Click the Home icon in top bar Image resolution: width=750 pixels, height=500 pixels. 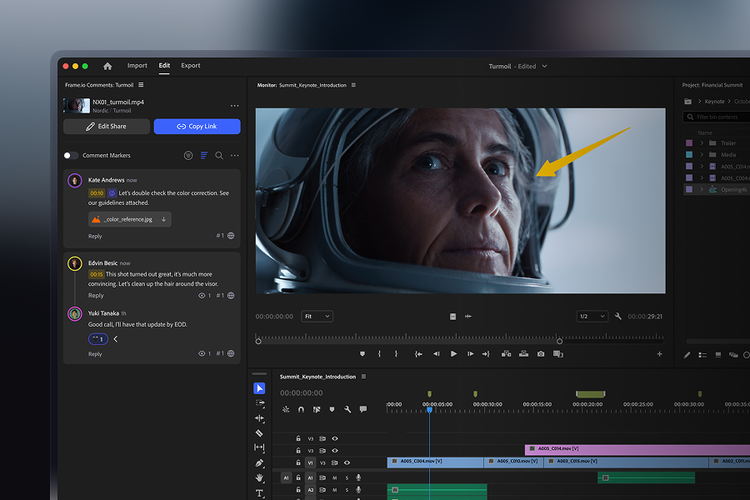click(x=108, y=66)
